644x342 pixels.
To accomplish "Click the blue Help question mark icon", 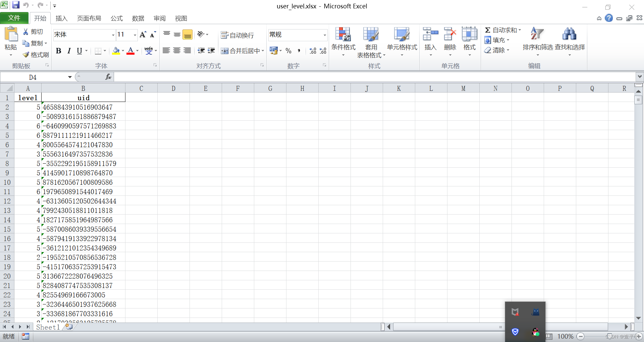I will point(609,18).
